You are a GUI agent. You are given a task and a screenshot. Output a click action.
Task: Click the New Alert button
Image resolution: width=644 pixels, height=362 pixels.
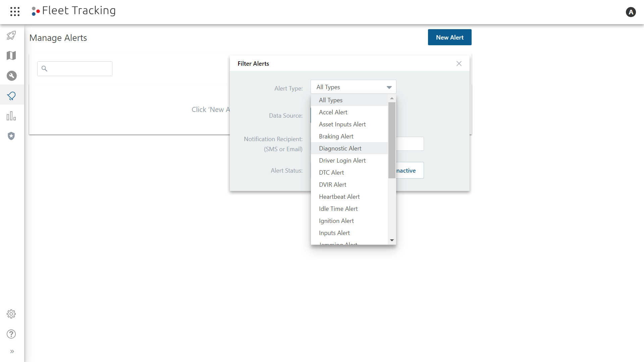point(449,37)
